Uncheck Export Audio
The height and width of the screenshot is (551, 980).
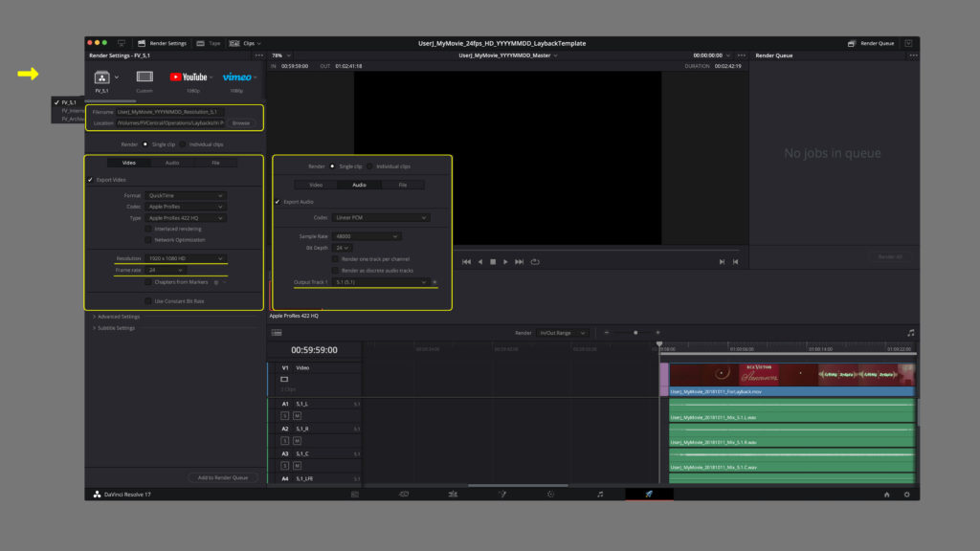(x=278, y=202)
